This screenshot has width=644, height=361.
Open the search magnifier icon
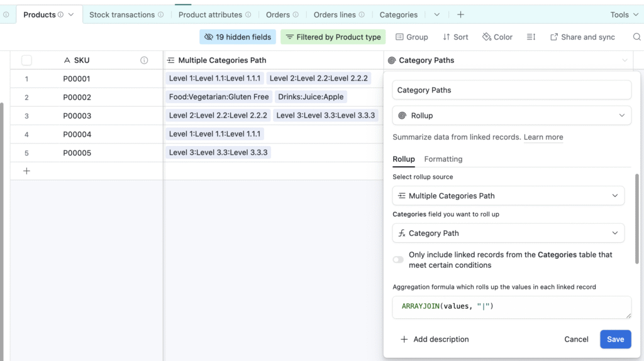coord(636,37)
